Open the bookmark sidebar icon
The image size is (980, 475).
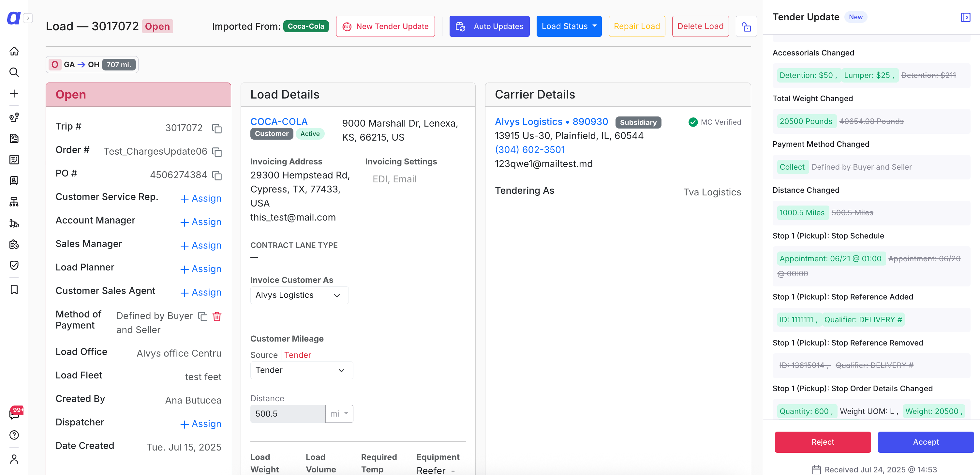(14, 289)
